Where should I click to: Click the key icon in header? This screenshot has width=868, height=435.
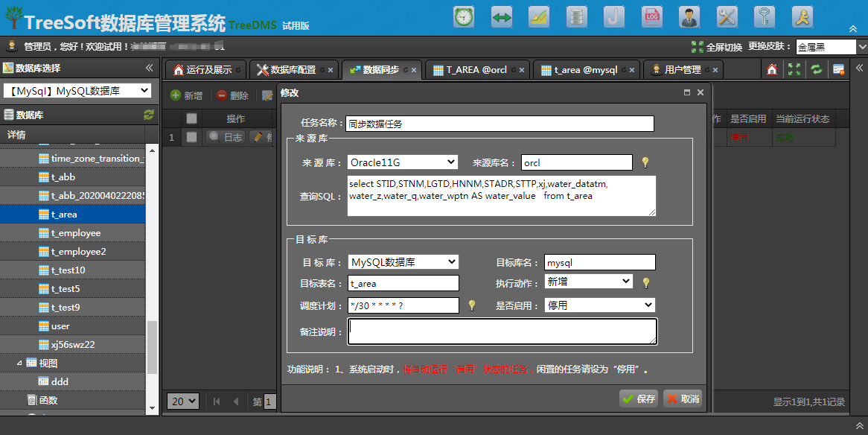pos(765,17)
